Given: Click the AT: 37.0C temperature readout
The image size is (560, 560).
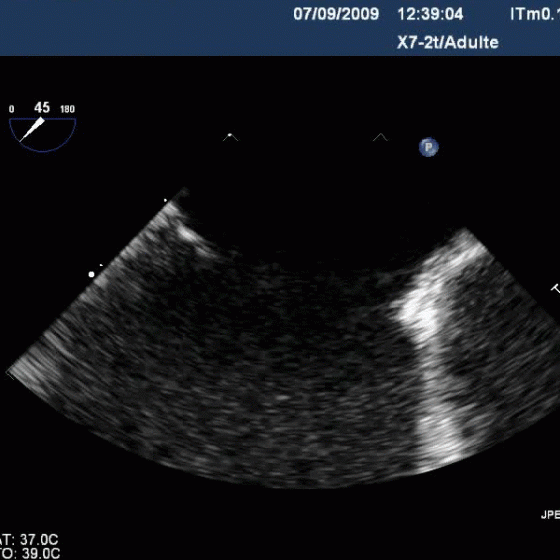Looking at the screenshot, I should click(29, 539).
